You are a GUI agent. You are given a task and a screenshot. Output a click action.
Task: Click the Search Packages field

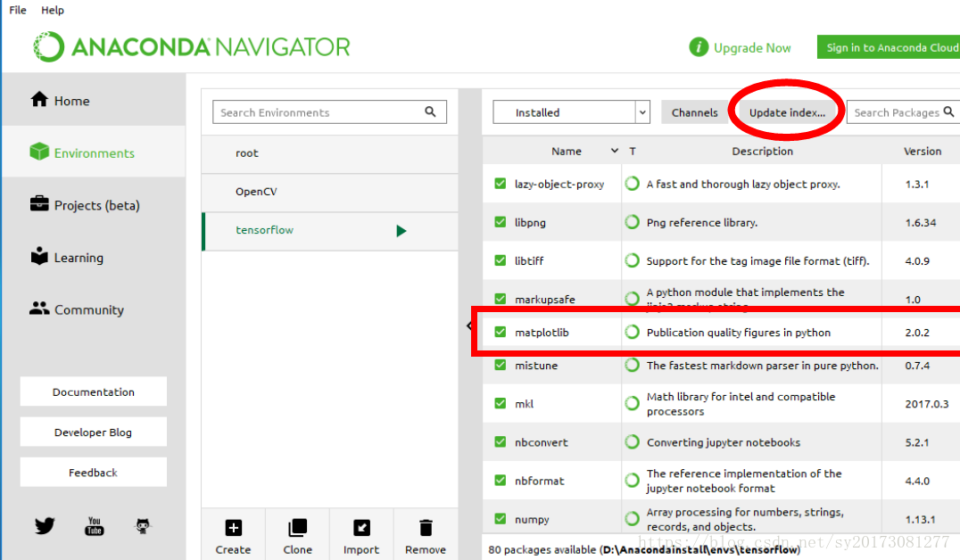coord(903,112)
